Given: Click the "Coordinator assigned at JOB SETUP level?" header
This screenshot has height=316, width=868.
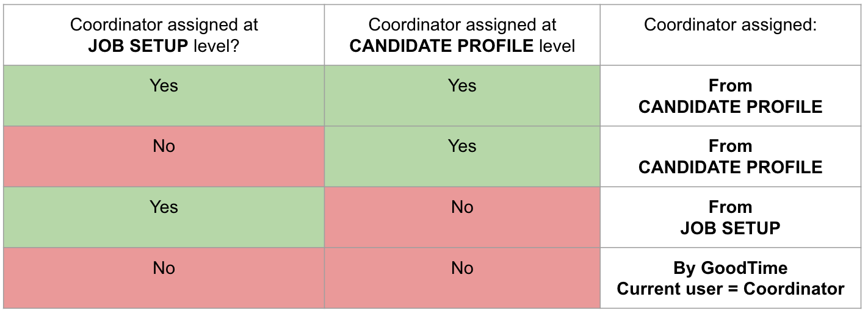Looking at the screenshot, I should pyautogui.click(x=164, y=35).
